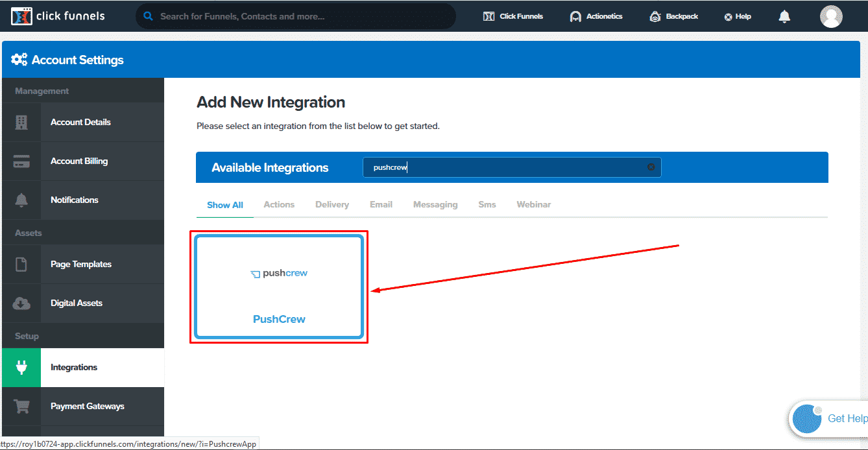Screen dimensions: 868x450
Task: Open the Backpack menu
Action: point(673,16)
